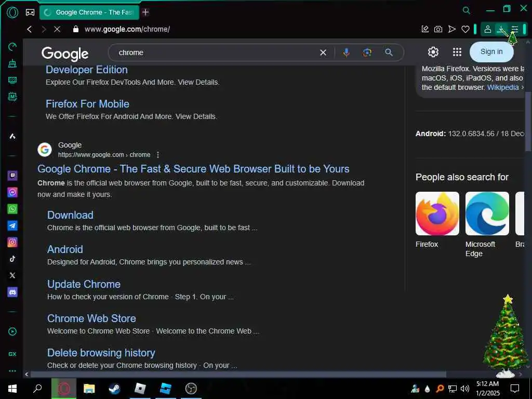This screenshot has height=399, width=532.
Task: Open TikTok in the sidebar
Action: click(12, 259)
